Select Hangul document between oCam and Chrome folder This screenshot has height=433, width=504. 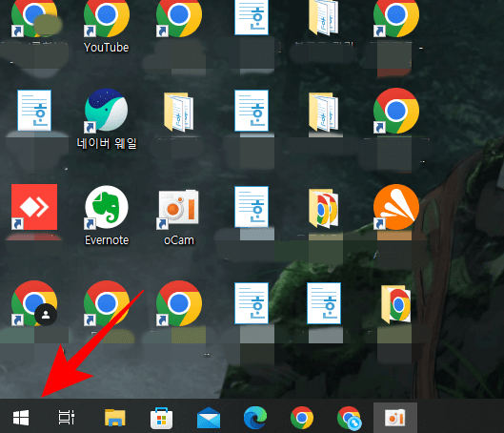click(252, 207)
